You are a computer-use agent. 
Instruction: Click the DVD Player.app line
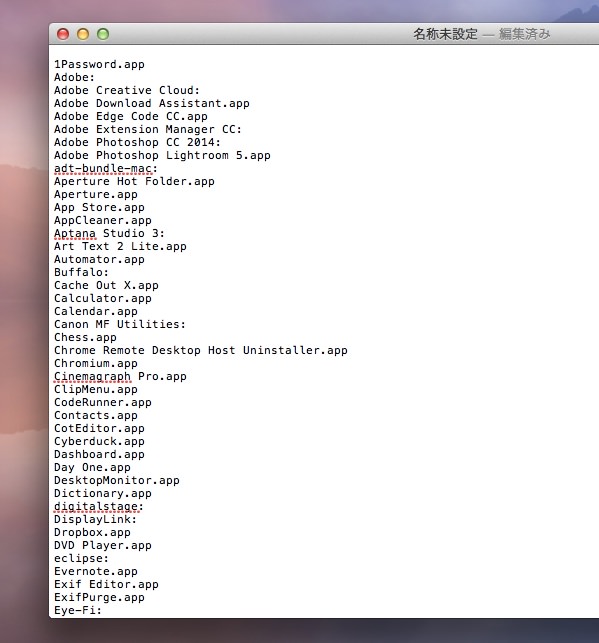[x=103, y=545]
